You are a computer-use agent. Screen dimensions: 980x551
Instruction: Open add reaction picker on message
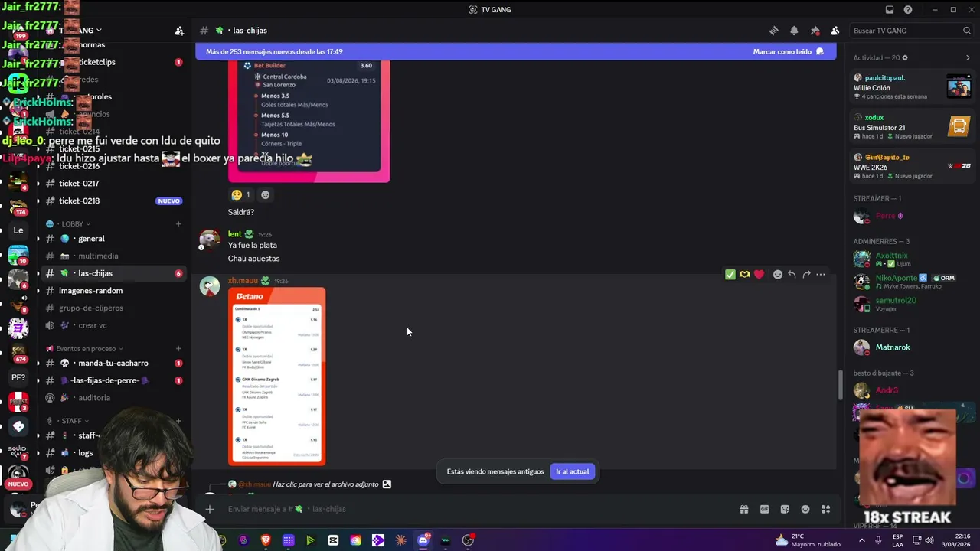(778, 274)
